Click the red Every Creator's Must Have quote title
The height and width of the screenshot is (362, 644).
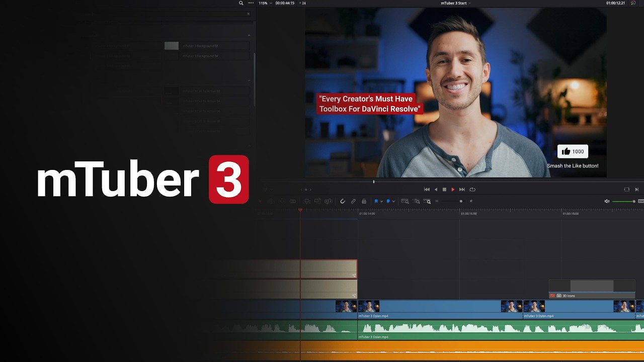(x=369, y=104)
